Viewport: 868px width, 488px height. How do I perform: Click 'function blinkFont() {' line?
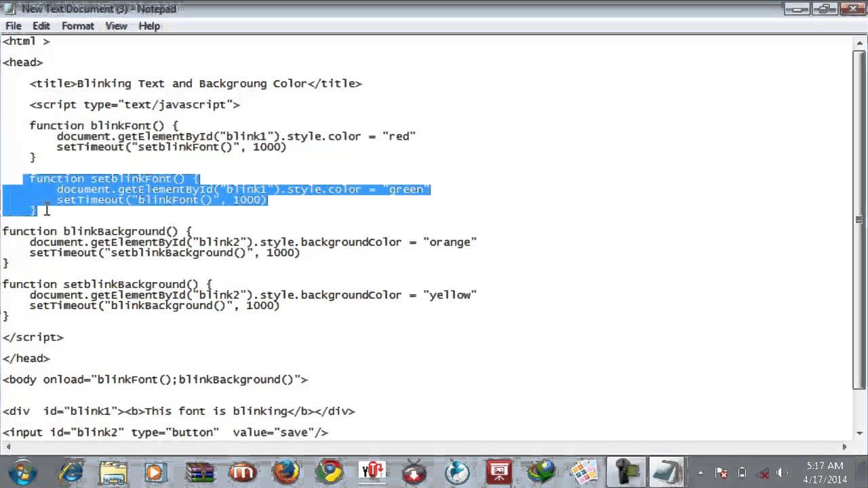(104, 125)
